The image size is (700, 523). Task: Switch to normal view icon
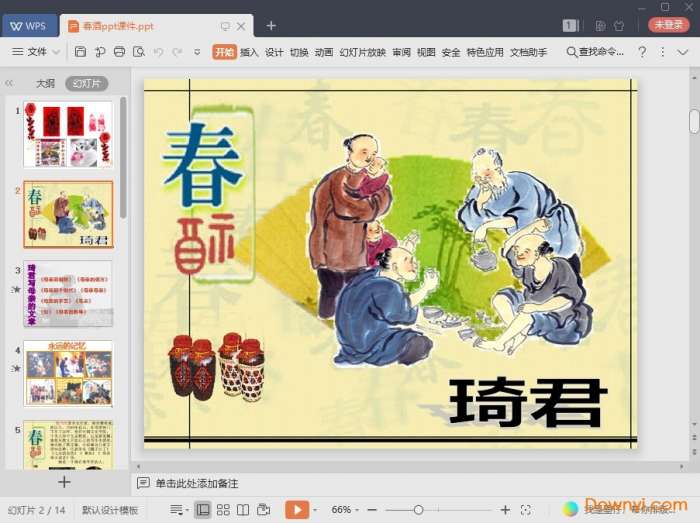point(203,510)
